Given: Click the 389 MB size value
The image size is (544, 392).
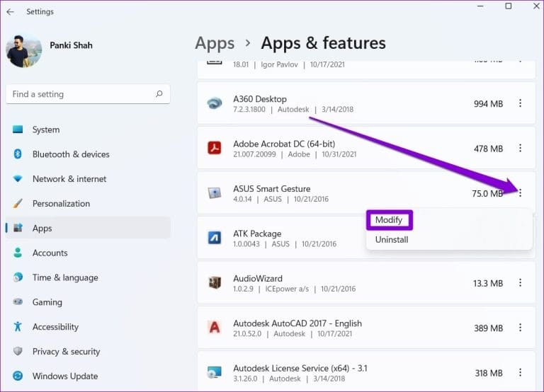Looking at the screenshot, I should [x=488, y=328].
